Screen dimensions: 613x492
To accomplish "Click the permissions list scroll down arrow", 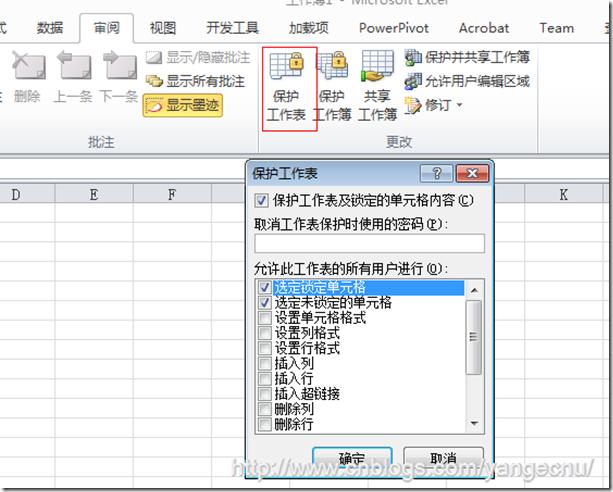I will [474, 423].
